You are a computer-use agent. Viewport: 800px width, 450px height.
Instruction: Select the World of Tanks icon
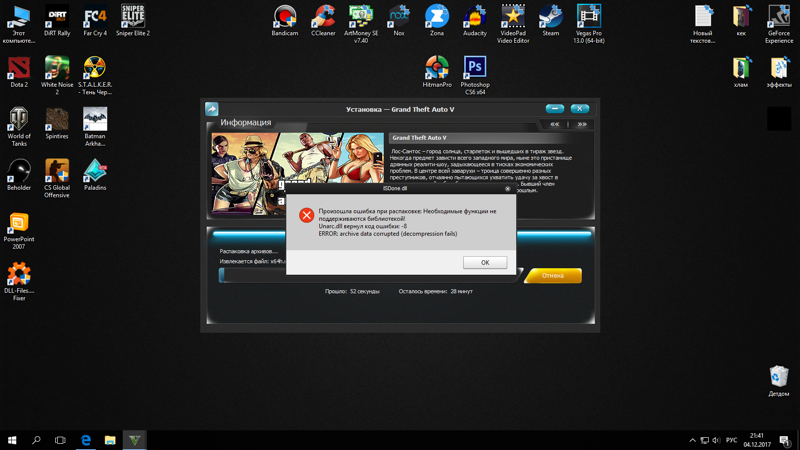19,120
